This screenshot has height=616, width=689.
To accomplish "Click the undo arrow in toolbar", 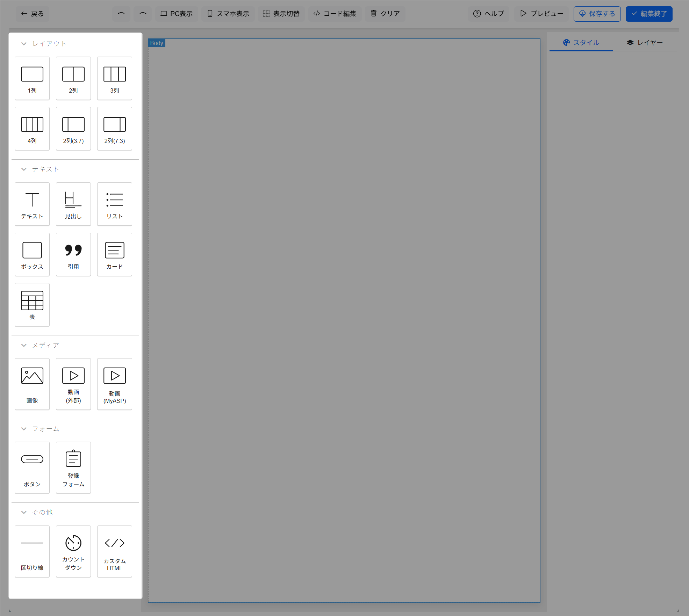I will point(121,14).
